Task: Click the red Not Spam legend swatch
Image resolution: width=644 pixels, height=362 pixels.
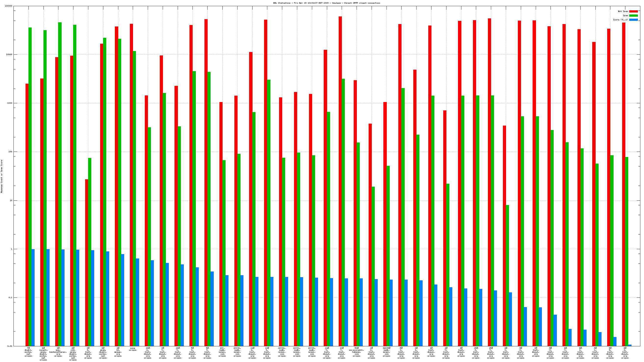Action: (x=633, y=11)
